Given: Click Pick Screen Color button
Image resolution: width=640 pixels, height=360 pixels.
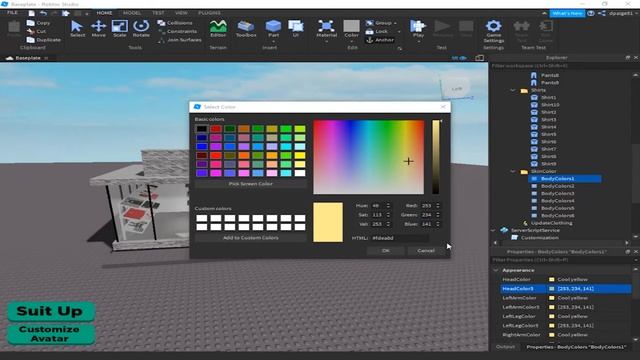Looking at the screenshot, I should click(x=251, y=184).
